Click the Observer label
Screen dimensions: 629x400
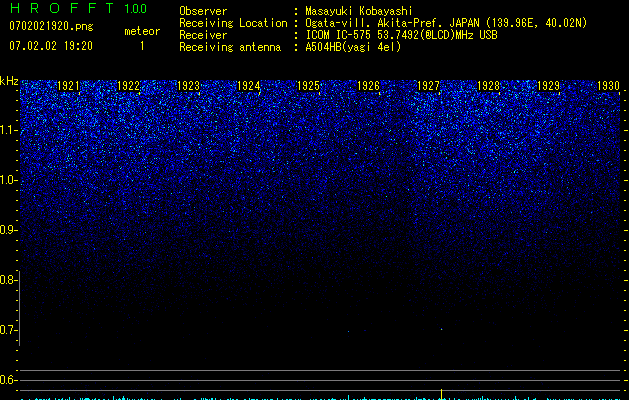203,11
